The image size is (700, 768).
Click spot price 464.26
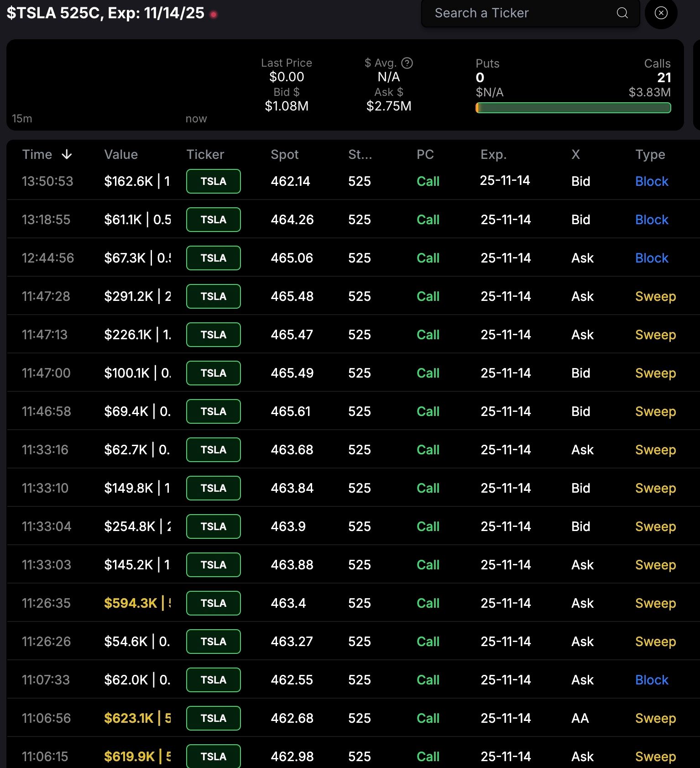[292, 220]
